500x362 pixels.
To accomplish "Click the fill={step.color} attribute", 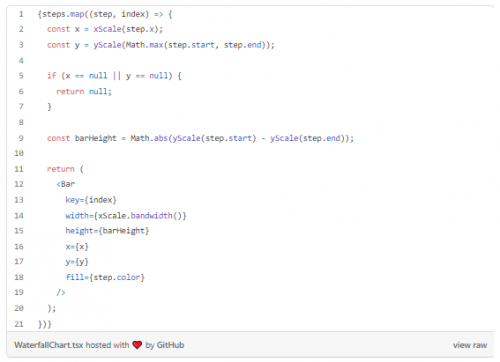I will click(105, 277).
